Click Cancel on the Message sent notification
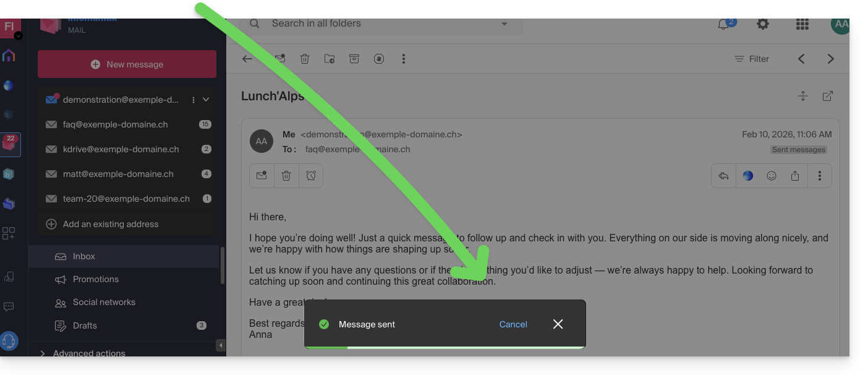Image resolution: width=868 pixels, height=375 pixels. pos(513,324)
